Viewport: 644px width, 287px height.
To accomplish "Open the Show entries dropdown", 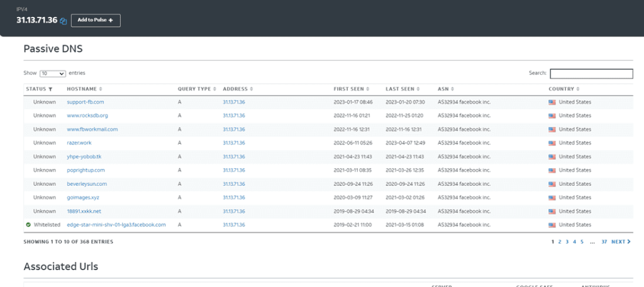I will point(53,74).
